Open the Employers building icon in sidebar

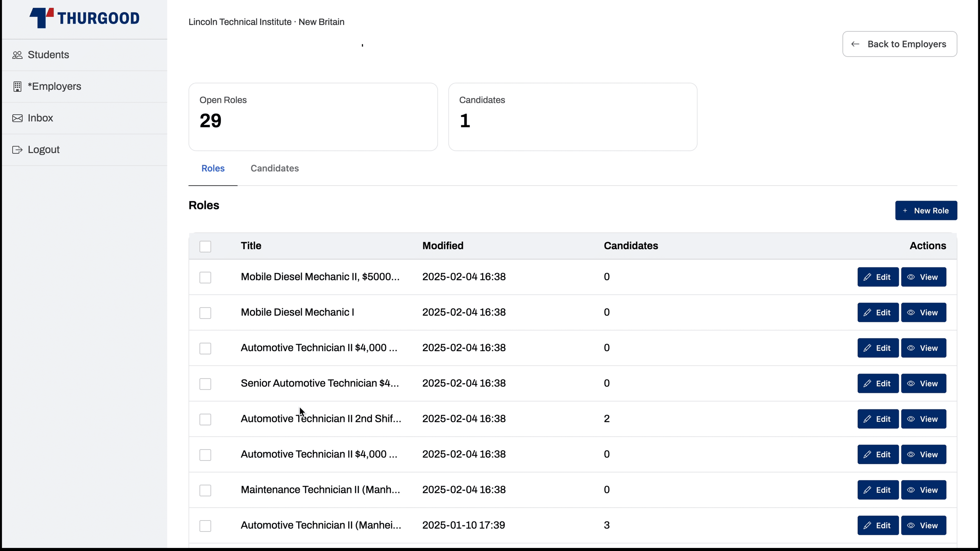click(x=18, y=86)
